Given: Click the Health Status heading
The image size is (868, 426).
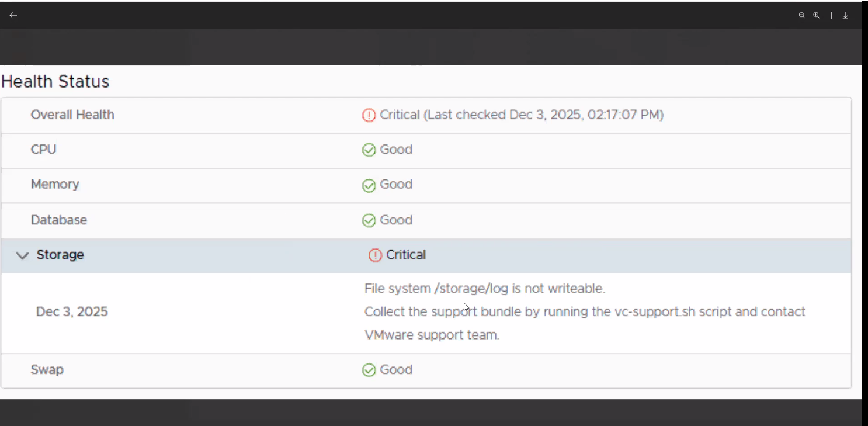Looking at the screenshot, I should pyautogui.click(x=55, y=81).
